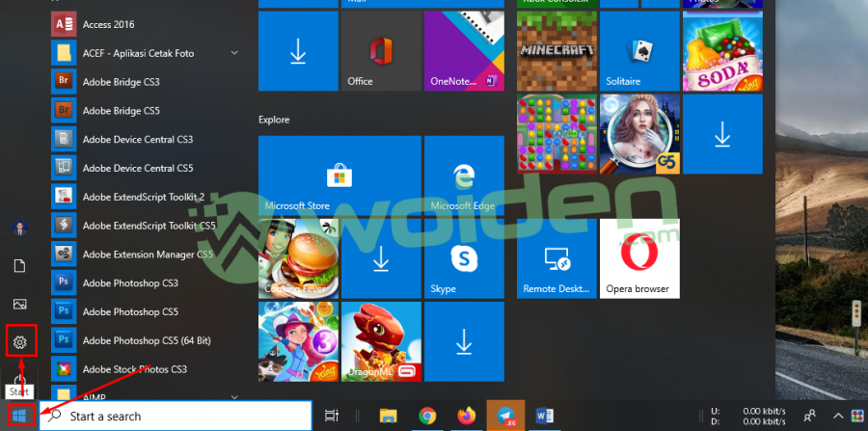Open the Candy Crush Friends game tile
Image resolution: width=868 pixels, height=431 pixels.
pos(556,134)
